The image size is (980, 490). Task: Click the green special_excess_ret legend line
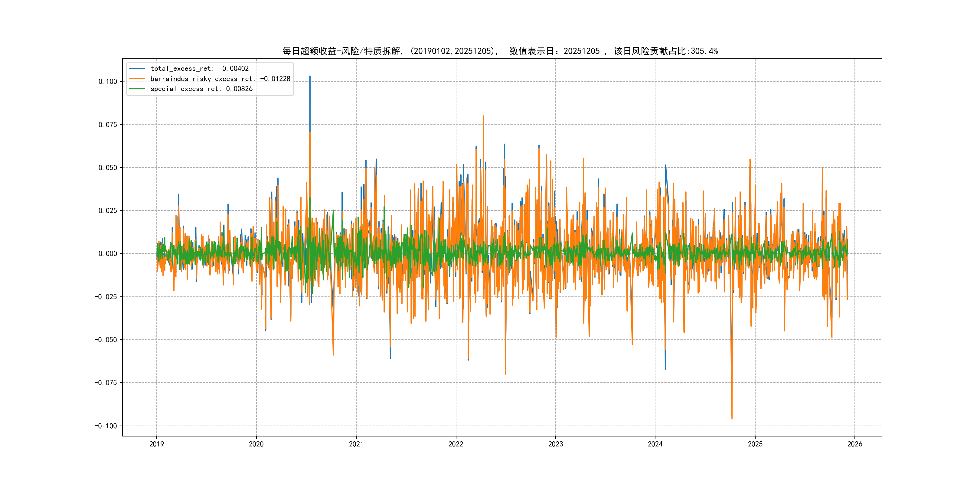(x=137, y=89)
